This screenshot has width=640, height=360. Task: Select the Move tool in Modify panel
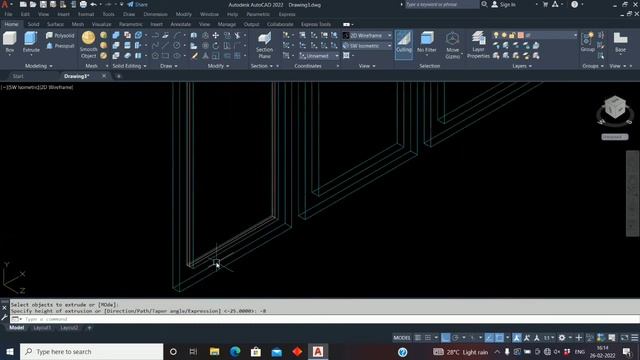click(216, 36)
